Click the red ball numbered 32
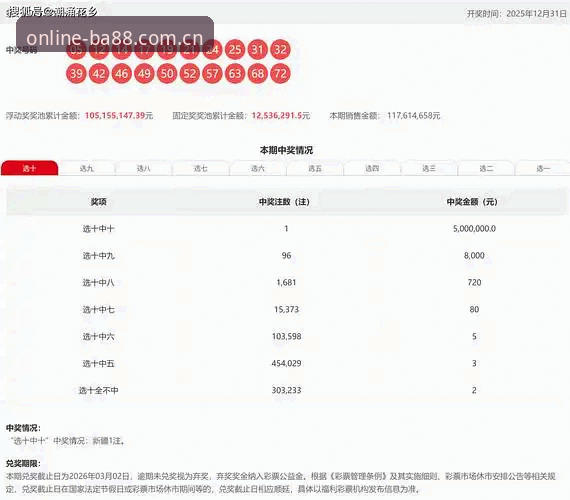The image size is (570, 500). tap(280, 49)
